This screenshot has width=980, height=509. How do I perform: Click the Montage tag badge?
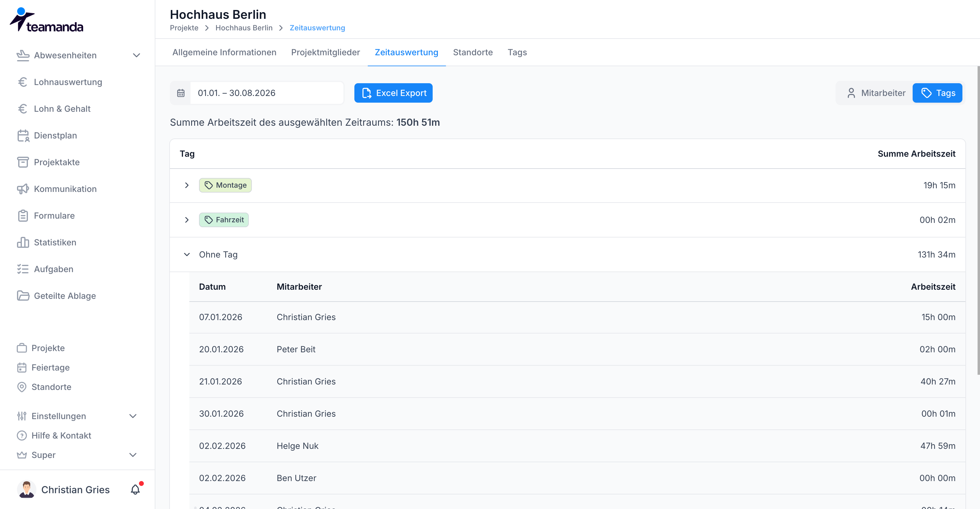(225, 185)
